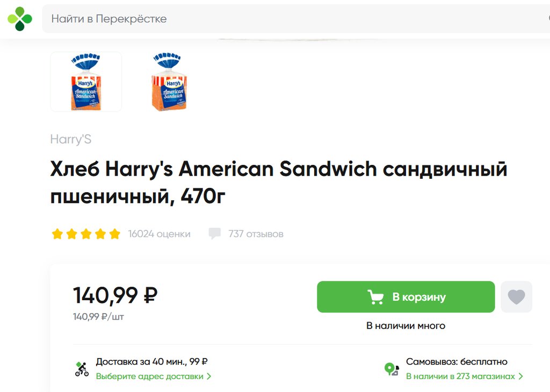The height and width of the screenshot is (392, 550).
Task: Expand the chevron after 'Выберите адрес доставки'
Action: (x=209, y=376)
